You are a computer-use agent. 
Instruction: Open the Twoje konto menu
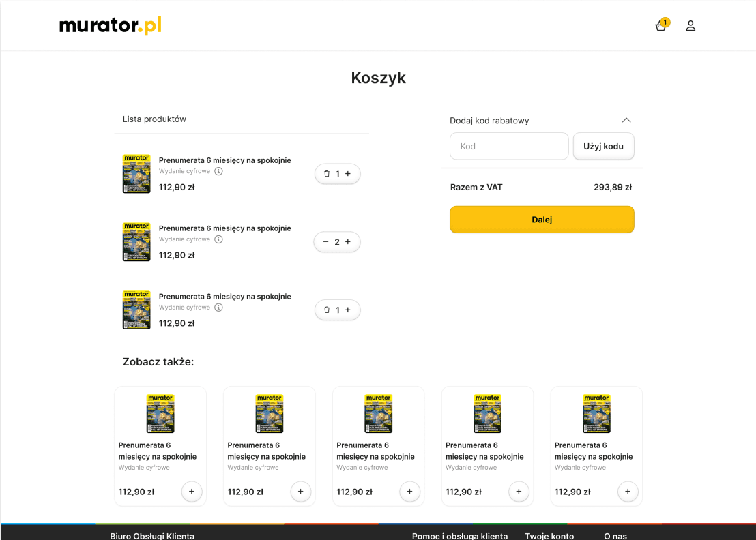549,536
